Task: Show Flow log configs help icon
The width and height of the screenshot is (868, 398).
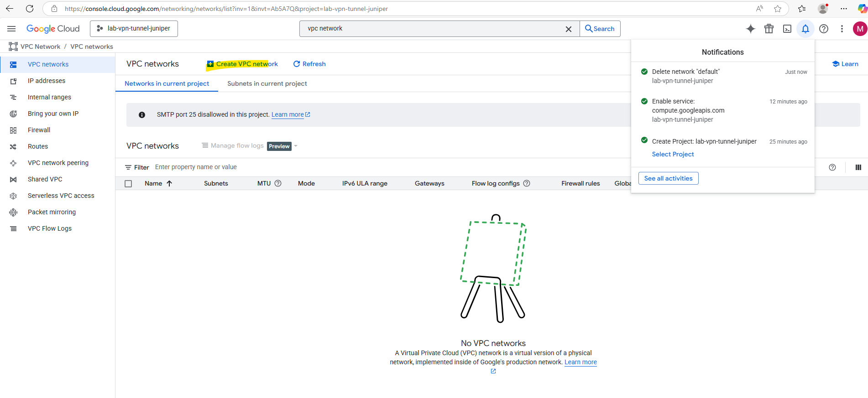Action: [527, 183]
